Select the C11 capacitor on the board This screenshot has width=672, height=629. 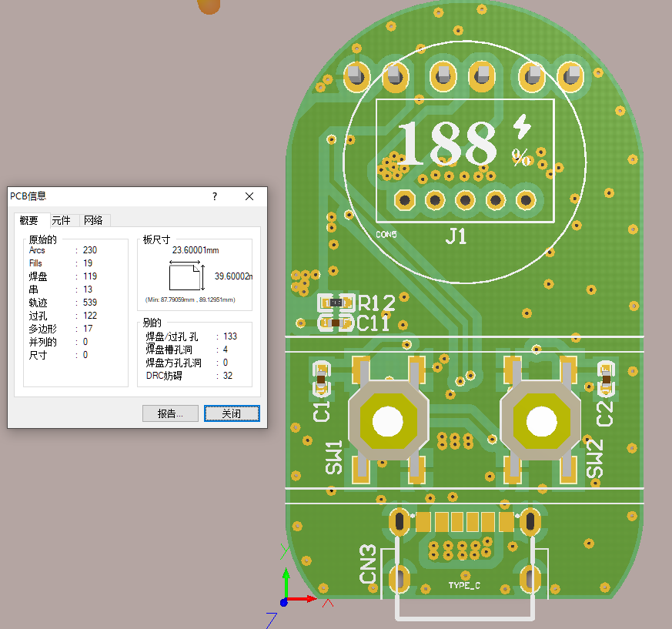[336, 323]
